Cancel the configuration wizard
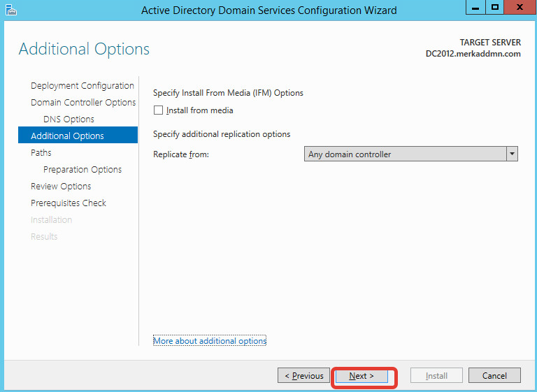 pos(494,375)
